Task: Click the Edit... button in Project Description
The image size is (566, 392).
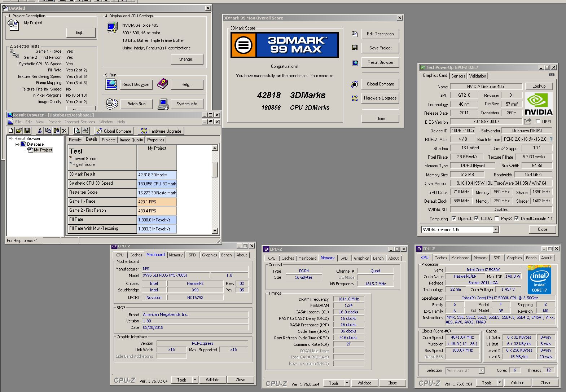Action: click(x=81, y=32)
